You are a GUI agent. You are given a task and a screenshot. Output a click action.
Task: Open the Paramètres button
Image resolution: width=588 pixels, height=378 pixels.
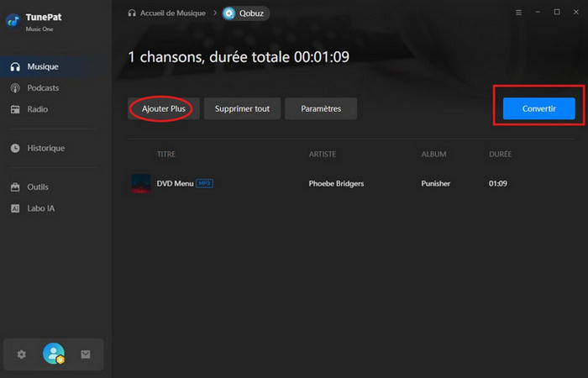pyautogui.click(x=321, y=108)
